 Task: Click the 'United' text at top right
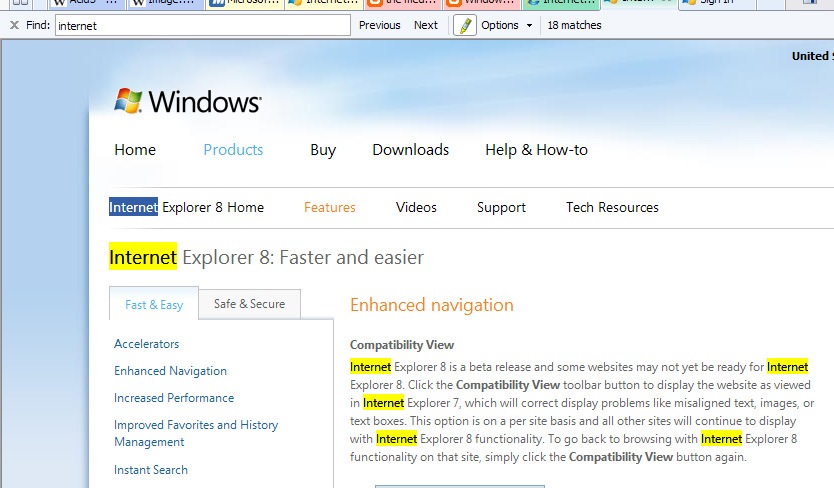[x=812, y=56]
